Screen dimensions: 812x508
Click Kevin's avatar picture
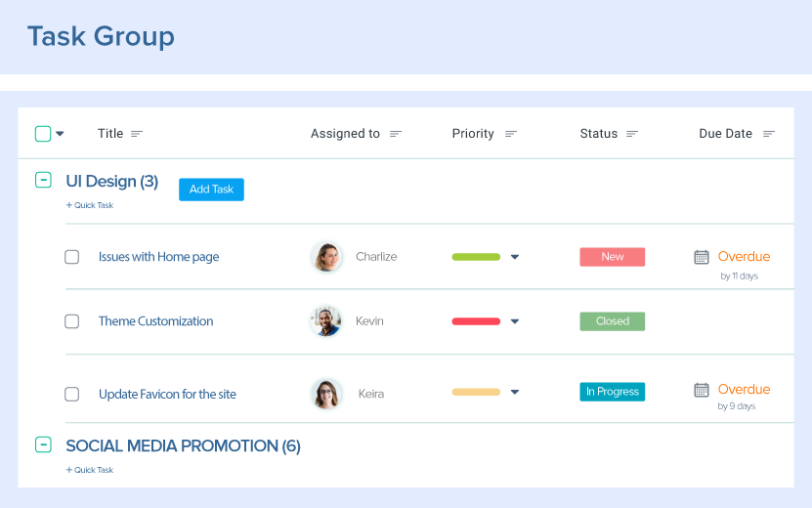(x=326, y=321)
